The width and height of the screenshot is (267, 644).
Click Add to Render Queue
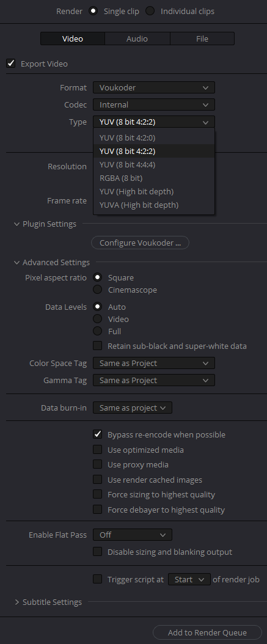208,632
